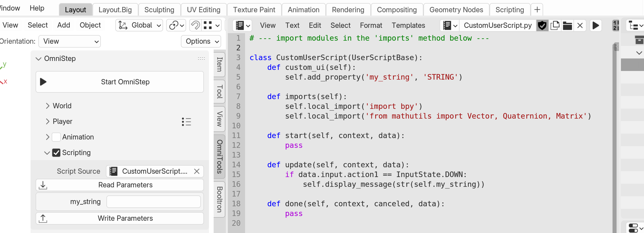Open the Texture Paint workspace tab

[x=254, y=10]
